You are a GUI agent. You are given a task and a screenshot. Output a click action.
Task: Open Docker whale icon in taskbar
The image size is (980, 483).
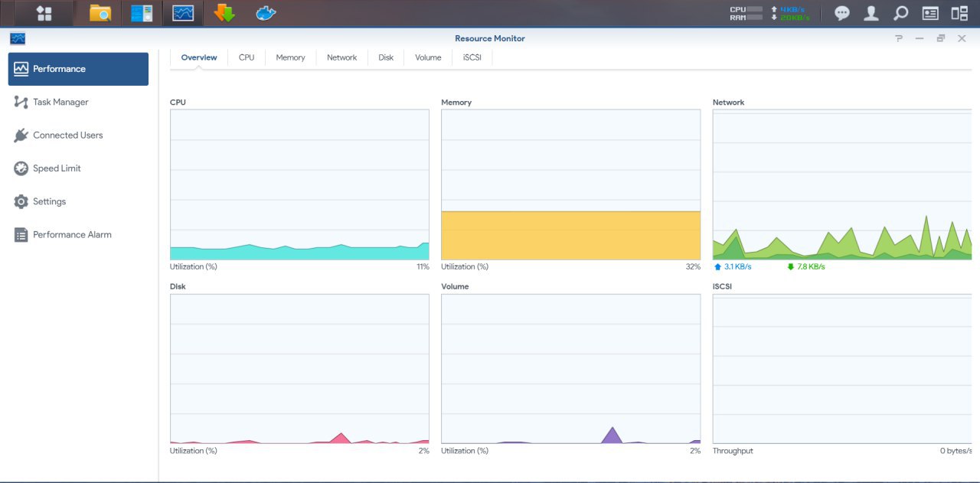coord(266,13)
